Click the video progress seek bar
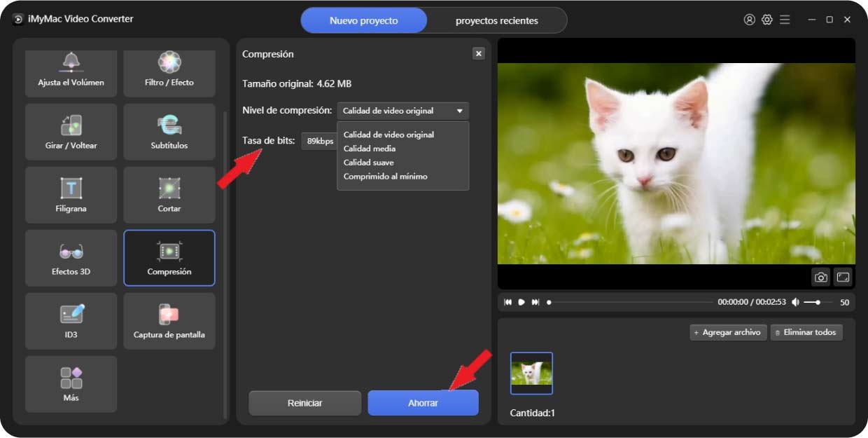 [630, 302]
